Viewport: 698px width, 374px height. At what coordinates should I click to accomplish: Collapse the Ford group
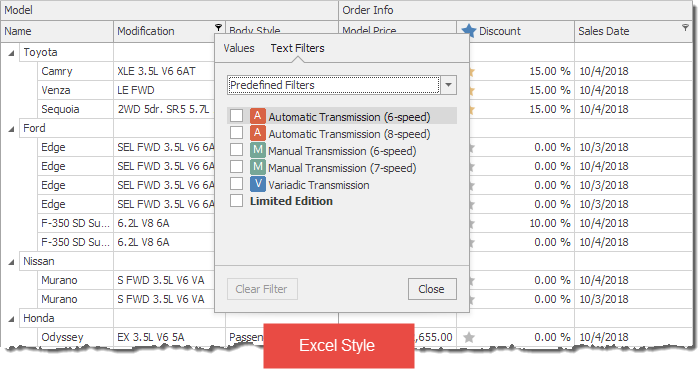click(11, 129)
